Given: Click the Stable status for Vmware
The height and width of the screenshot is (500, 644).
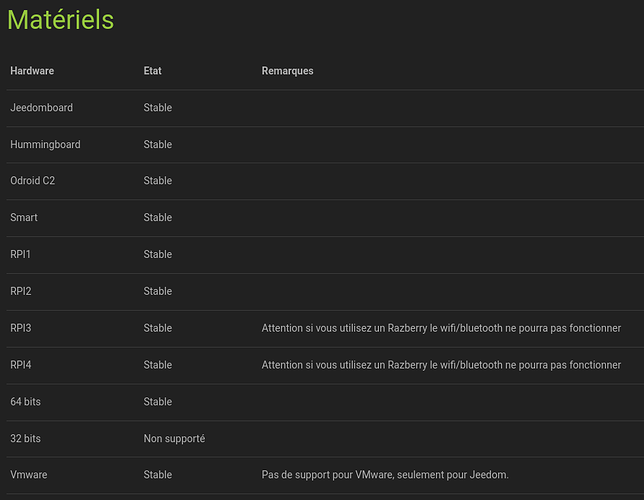Looking at the screenshot, I should pos(158,475).
